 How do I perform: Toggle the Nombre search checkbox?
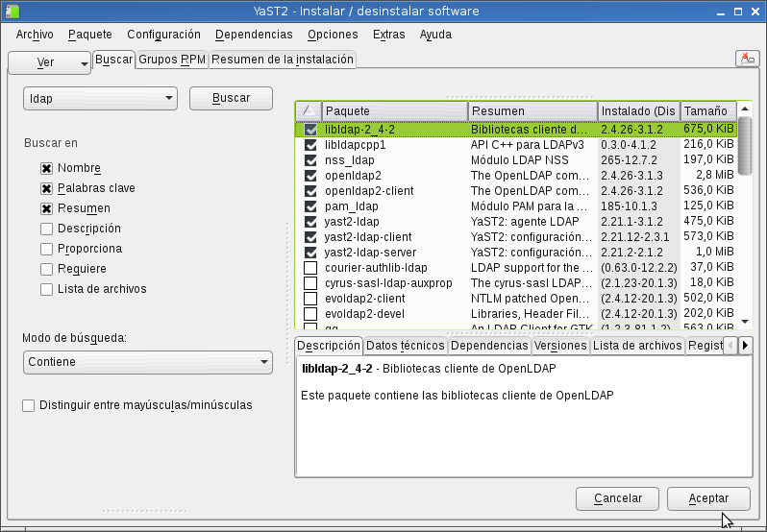tap(46, 169)
